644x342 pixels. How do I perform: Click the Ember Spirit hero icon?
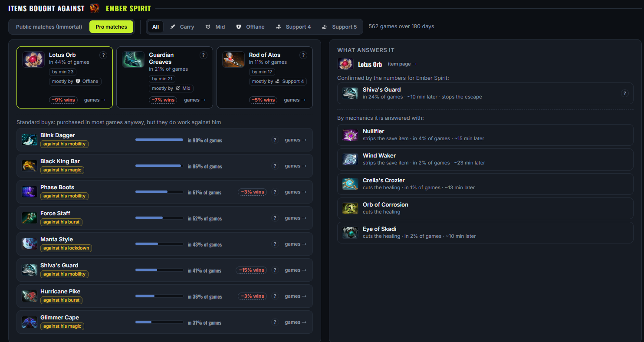pyautogui.click(x=95, y=8)
